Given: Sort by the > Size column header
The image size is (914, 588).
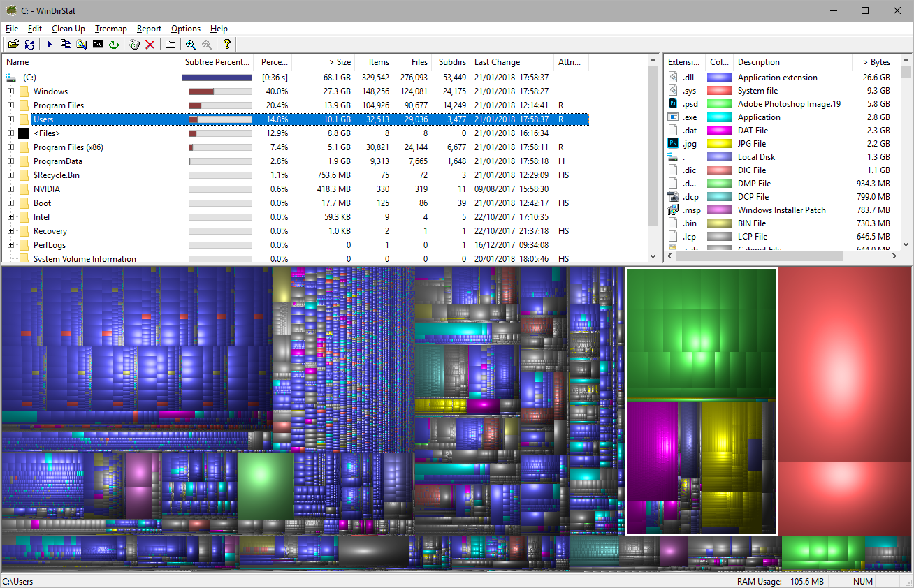Looking at the screenshot, I should [324, 62].
